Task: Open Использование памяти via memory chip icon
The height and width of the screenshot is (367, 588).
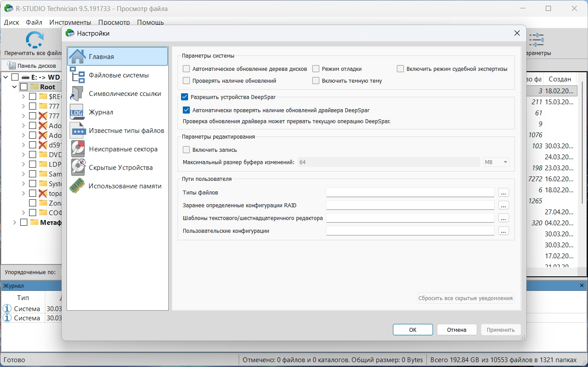Action: point(78,186)
